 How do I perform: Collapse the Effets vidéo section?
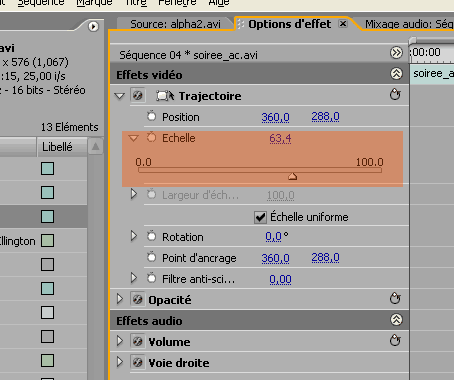click(x=396, y=74)
